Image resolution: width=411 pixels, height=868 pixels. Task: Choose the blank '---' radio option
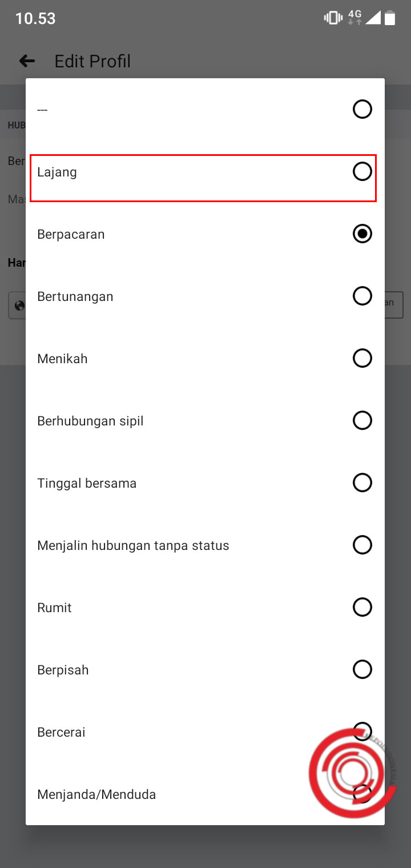[x=362, y=109]
